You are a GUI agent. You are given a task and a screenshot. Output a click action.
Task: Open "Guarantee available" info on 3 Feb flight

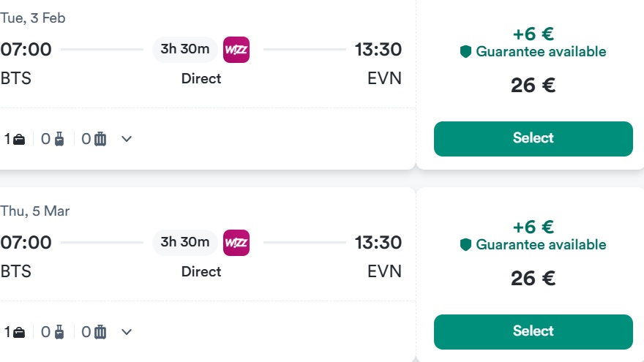pyautogui.click(x=541, y=52)
